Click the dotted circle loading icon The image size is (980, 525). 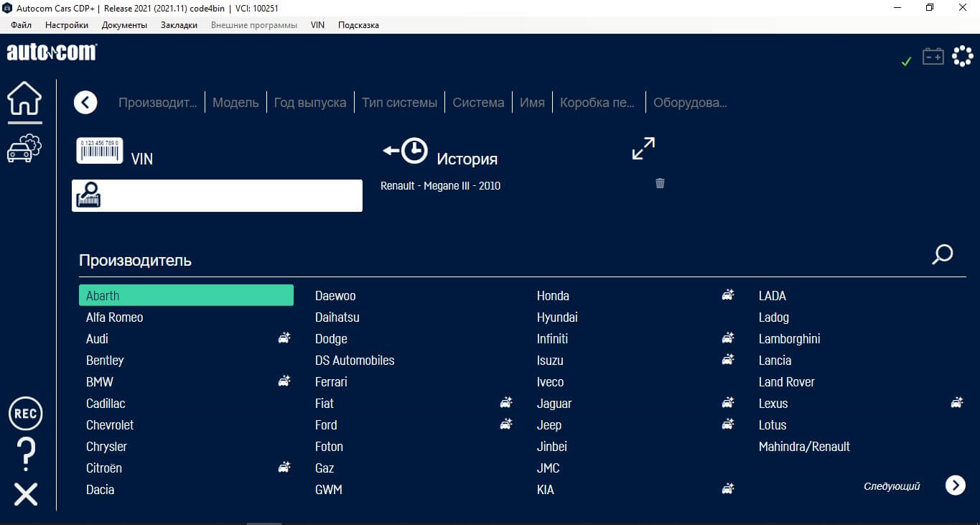pyautogui.click(x=963, y=56)
